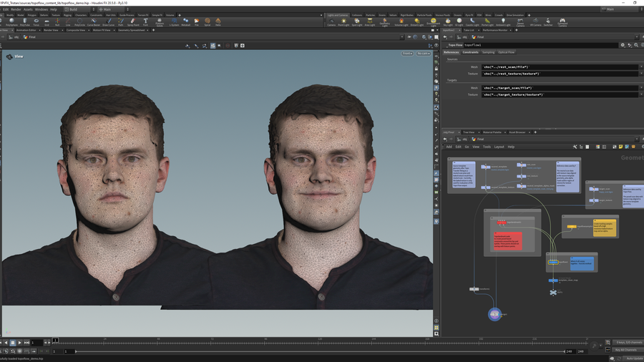The height and width of the screenshot is (362, 644).
Task: Switch to the Performance Monitor pane tab
Action: (495, 30)
